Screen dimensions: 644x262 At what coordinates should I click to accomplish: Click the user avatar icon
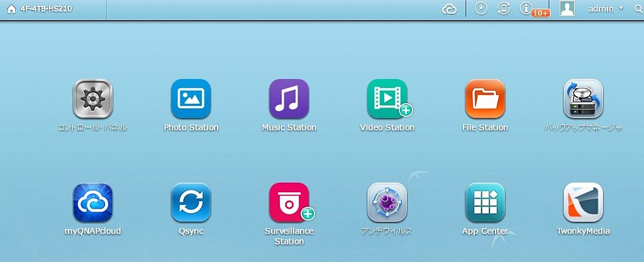click(567, 9)
